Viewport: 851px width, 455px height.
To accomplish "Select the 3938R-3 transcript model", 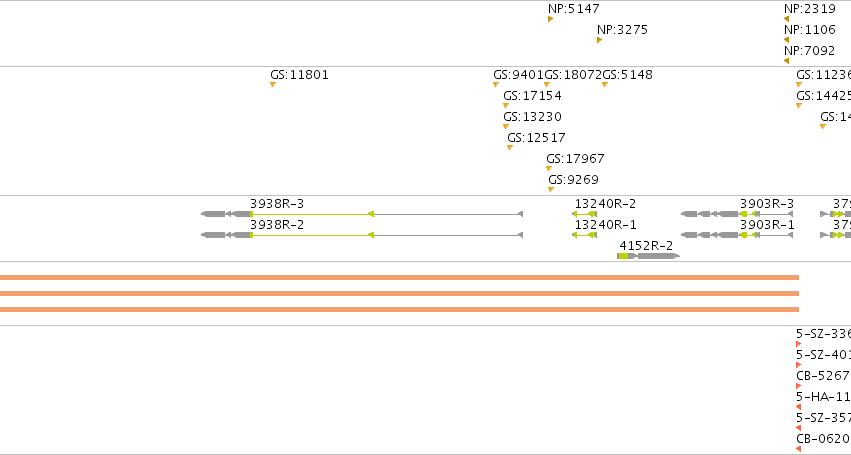I will (x=362, y=214).
